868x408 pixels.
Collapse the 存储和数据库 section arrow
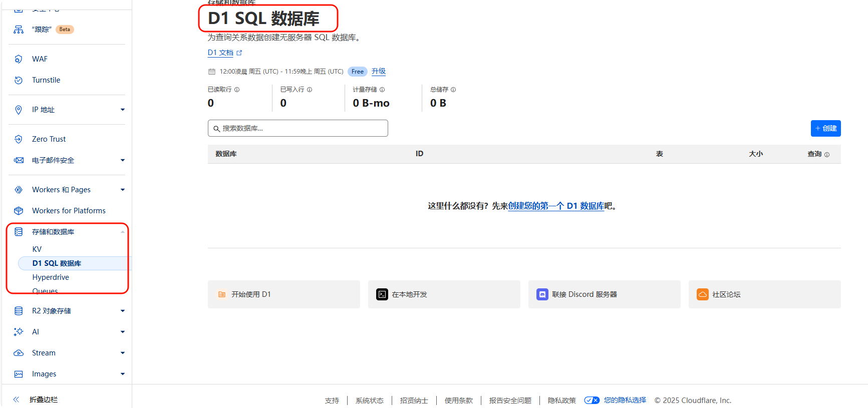click(x=123, y=232)
